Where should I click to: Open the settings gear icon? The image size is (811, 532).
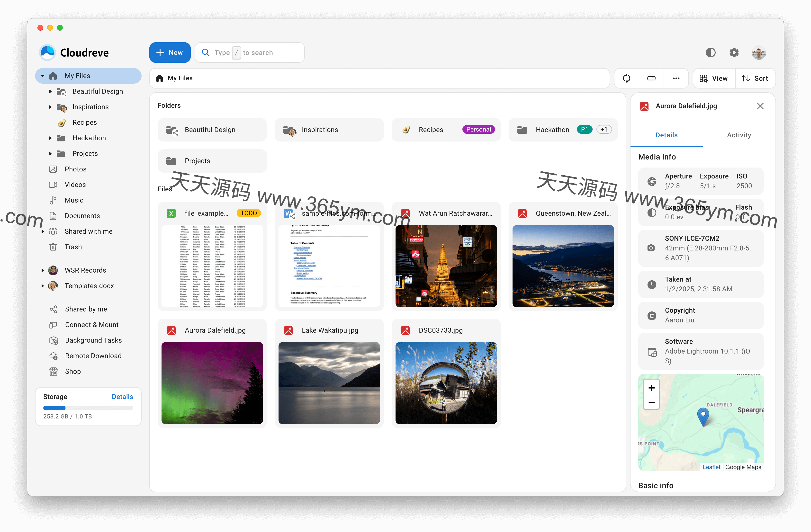click(734, 53)
